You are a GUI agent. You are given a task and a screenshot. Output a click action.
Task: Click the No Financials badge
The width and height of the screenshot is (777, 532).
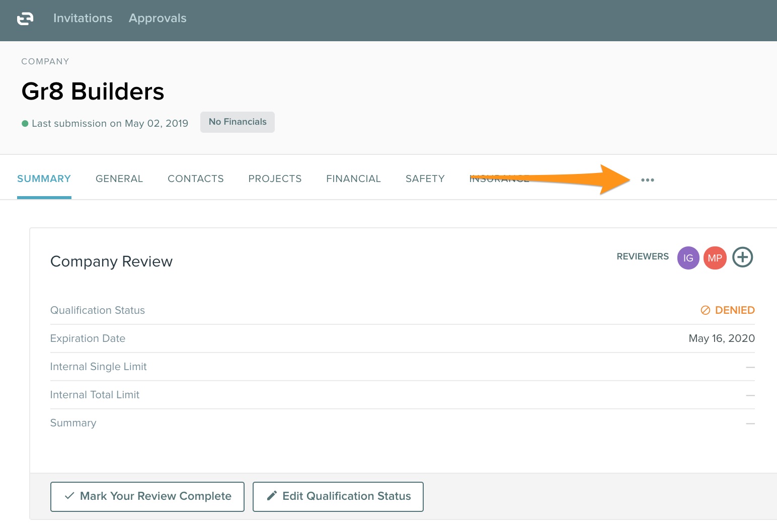pos(238,122)
